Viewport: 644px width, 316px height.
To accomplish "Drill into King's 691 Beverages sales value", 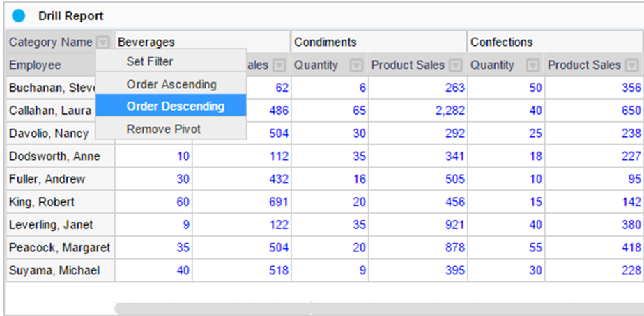I will [279, 203].
